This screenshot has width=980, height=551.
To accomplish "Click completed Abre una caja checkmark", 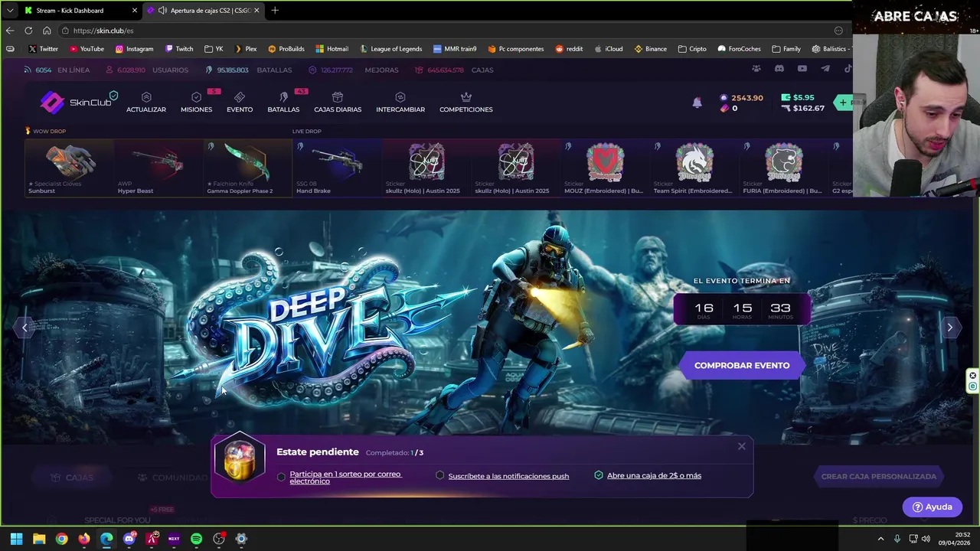I will point(599,475).
